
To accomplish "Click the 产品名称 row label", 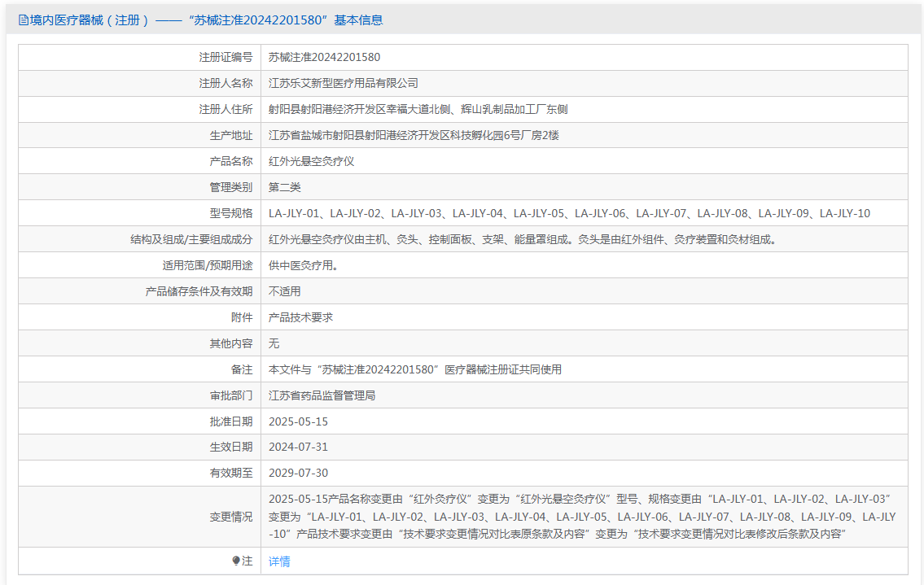I will click(x=231, y=161).
